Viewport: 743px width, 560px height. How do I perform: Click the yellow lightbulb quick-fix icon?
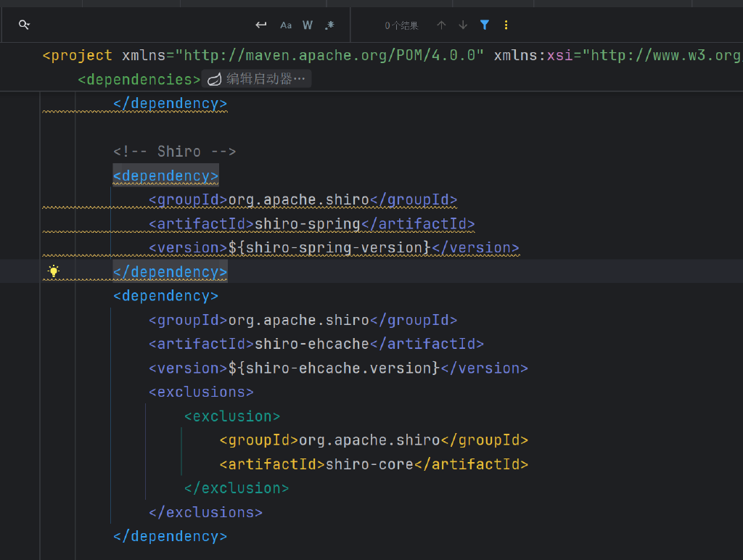(54, 271)
